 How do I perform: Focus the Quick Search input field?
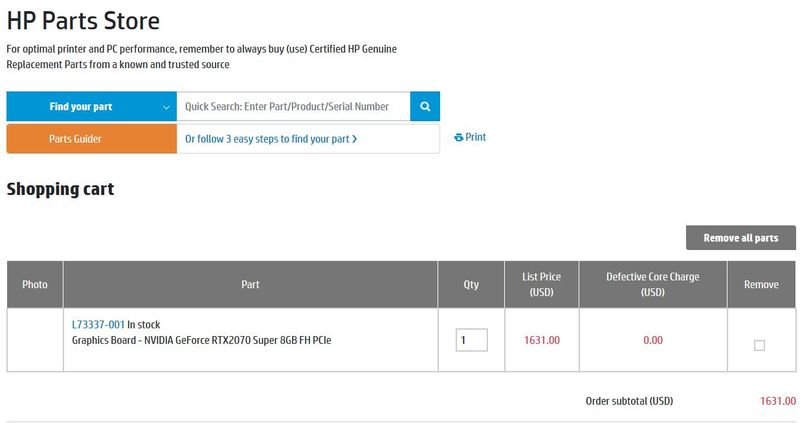pyautogui.click(x=293, y=106)
